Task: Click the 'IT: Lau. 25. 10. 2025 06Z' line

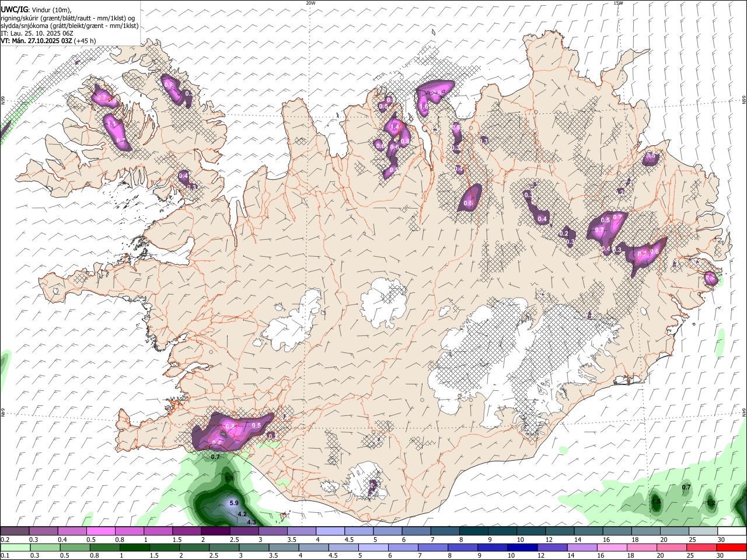Action: (x=37, y=33)
